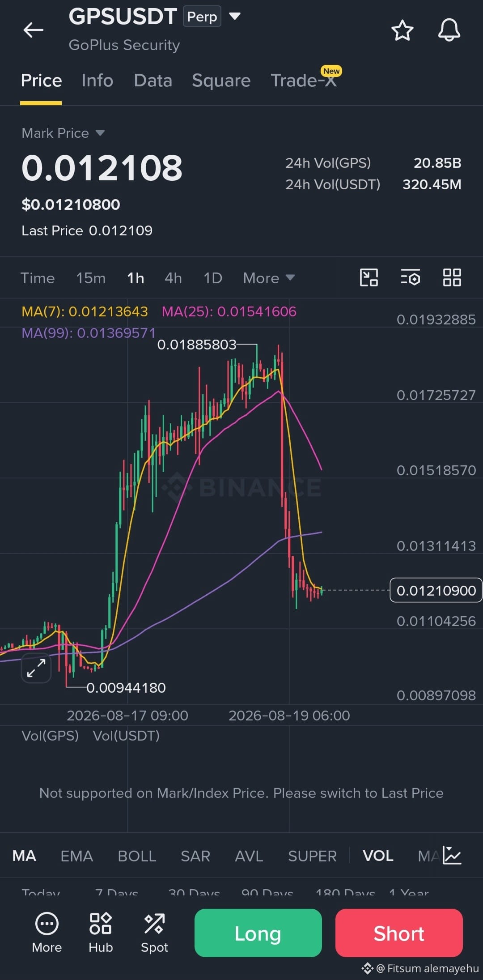This screenshot has height=980, width=483.
Task: Expand chart to fullscreen with diagonal arrows
Action: coord(36,668)
